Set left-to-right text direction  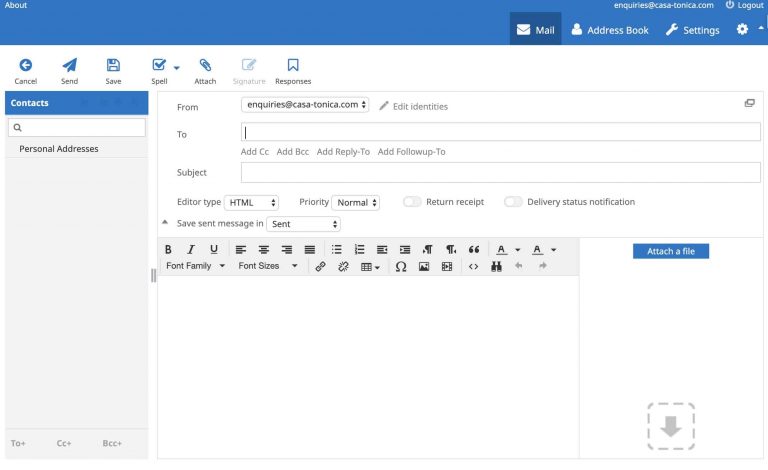(428, 250)
